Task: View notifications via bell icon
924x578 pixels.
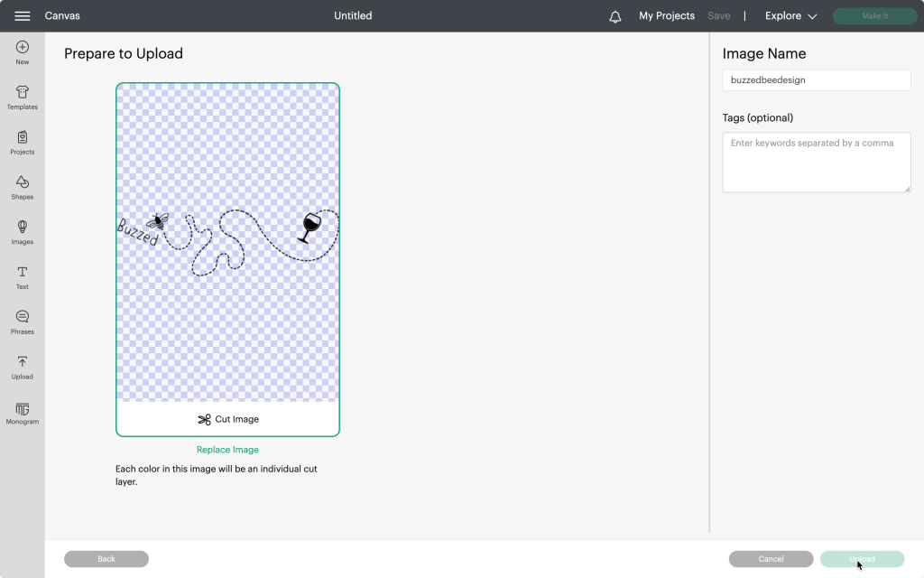Action: coord(615,16)
